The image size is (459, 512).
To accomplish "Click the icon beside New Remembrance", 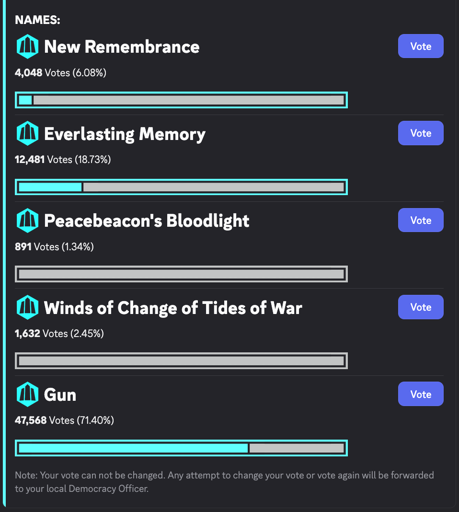I will pyautogui.click(x=27, y=47).
